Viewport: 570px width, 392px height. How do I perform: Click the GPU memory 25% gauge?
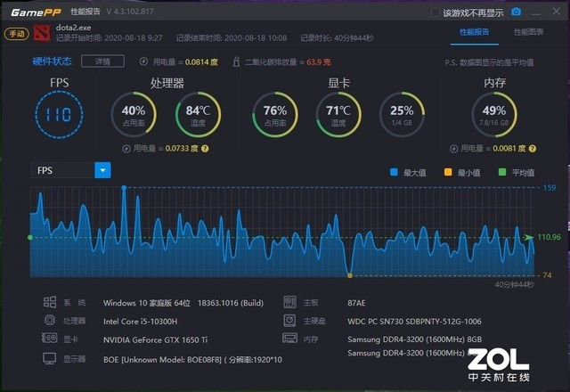click(402, 115)
